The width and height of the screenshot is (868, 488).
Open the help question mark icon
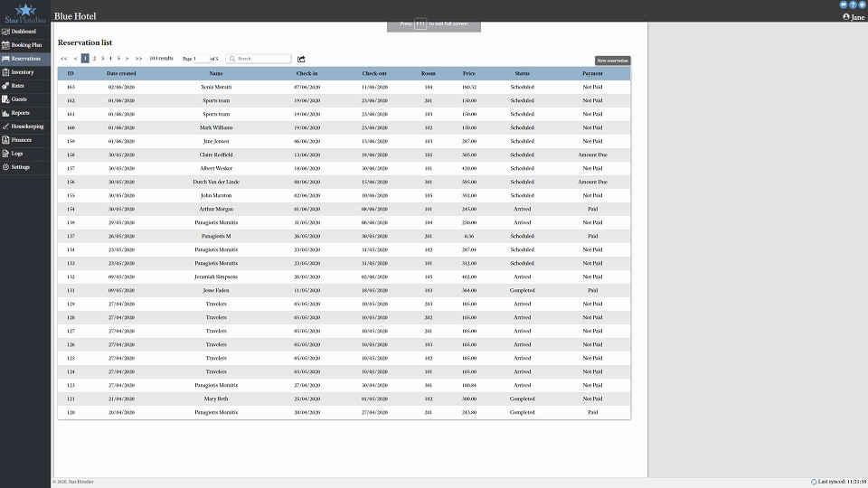(852, 5)
